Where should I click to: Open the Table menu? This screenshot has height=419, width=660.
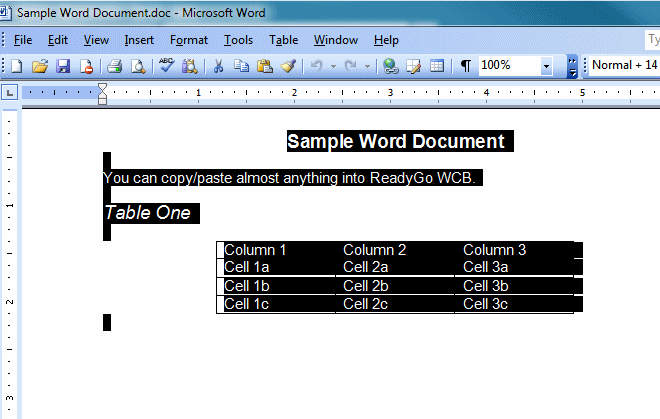(x=283, y=40)
